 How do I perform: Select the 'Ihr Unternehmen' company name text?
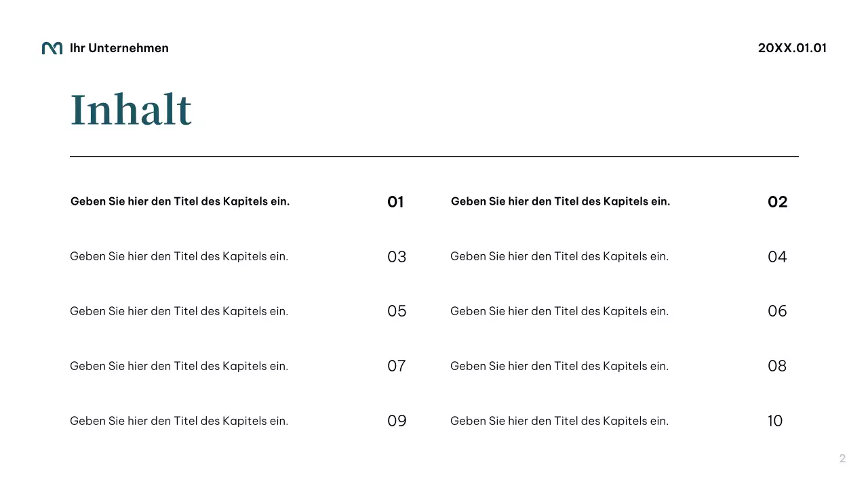point(119,48)
